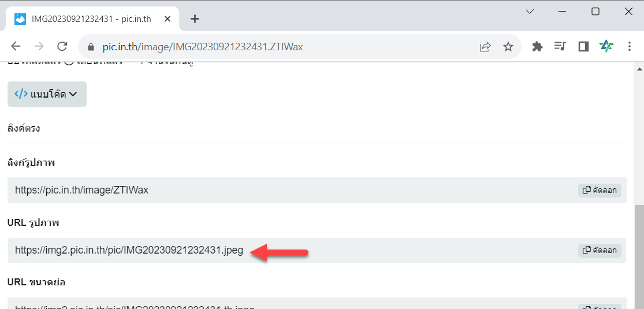Viewport: 644px width, 309px height.
Task: Expand the แนบโค้ด embed code dropdown
Action: click(x=47, y=94)
